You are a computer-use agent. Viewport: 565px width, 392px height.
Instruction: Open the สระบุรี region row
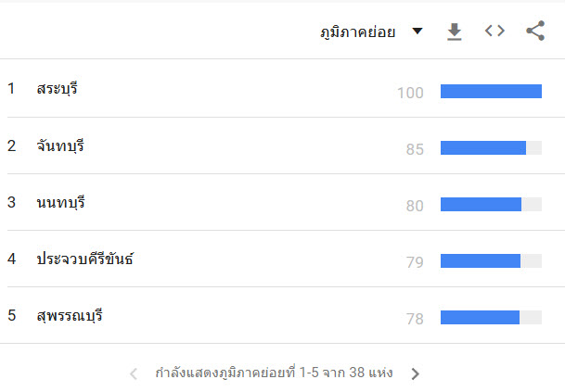pos(282,88)
